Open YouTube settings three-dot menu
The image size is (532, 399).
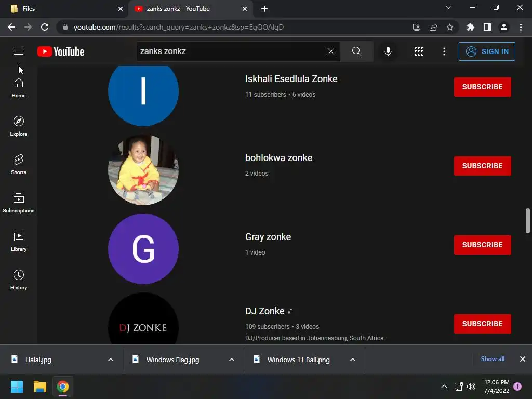coord(444,51)
